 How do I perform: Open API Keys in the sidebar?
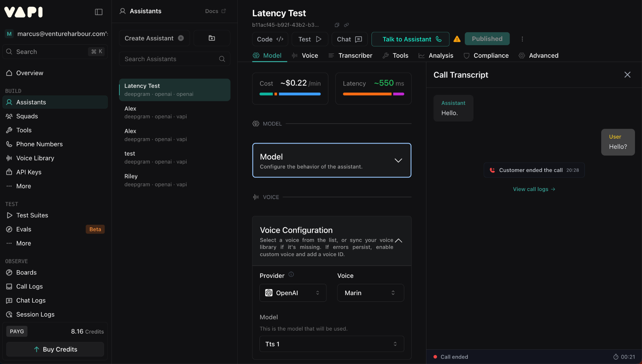point(55,172)
